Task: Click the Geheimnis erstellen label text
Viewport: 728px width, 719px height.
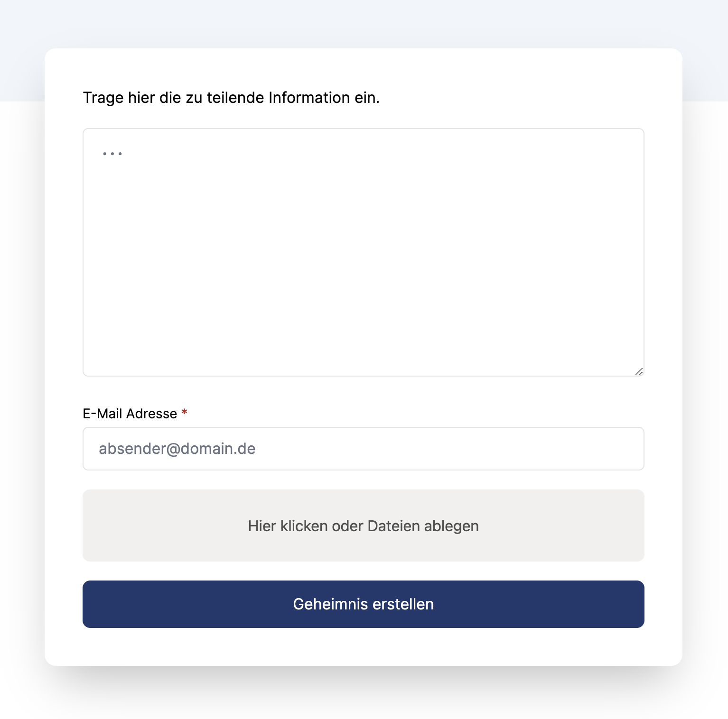Action: tap(363, 604)
